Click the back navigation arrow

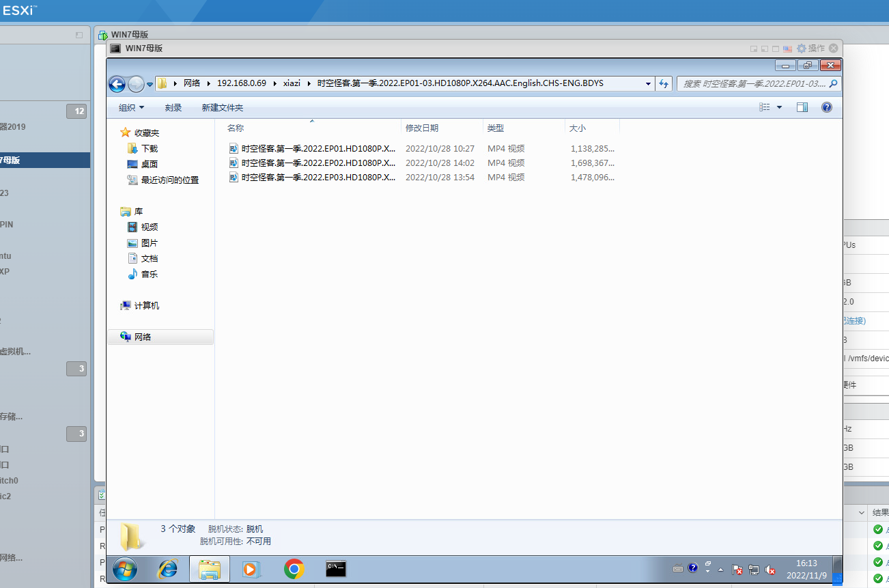click(117, 83)
